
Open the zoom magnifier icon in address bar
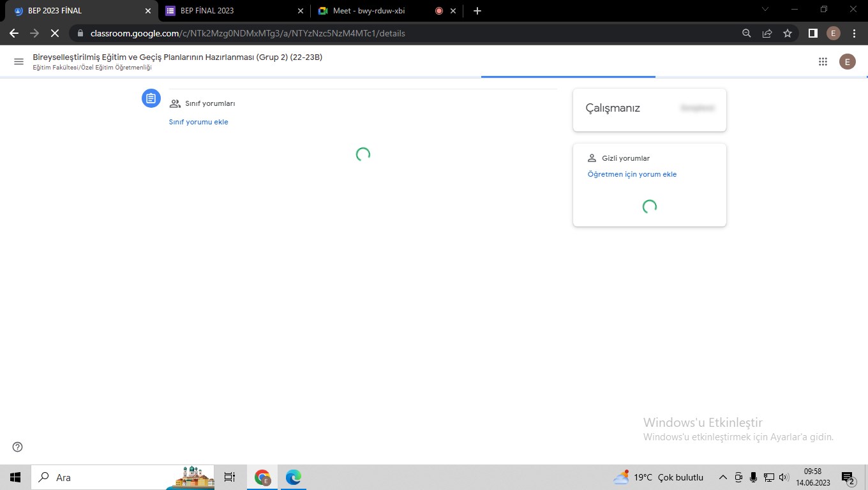tap(746, 33)
